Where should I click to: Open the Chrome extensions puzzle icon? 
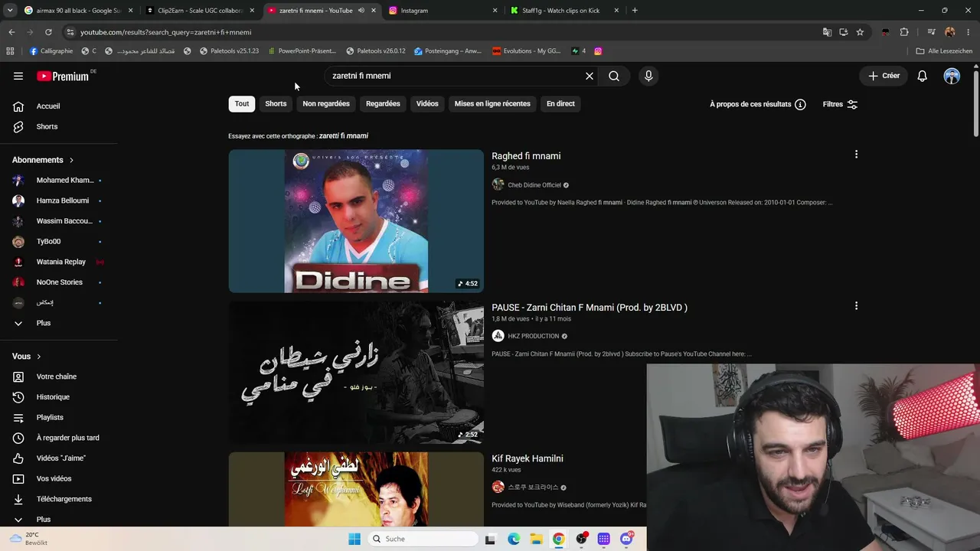904,32
